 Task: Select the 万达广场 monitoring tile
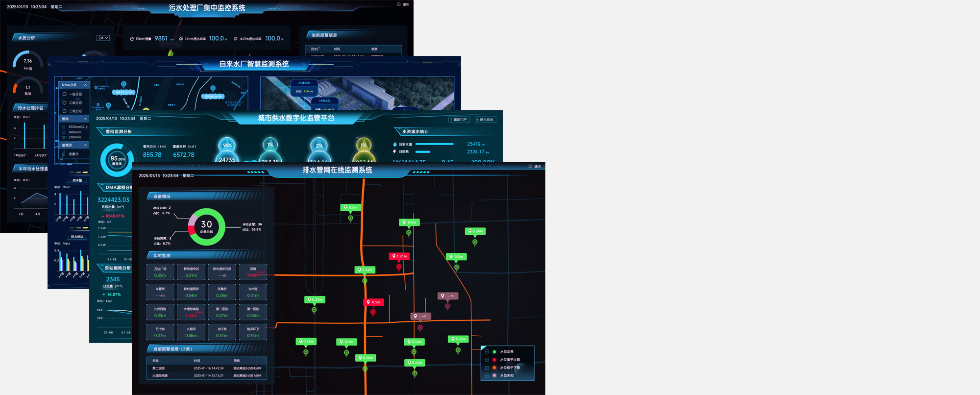pos(160,272)
